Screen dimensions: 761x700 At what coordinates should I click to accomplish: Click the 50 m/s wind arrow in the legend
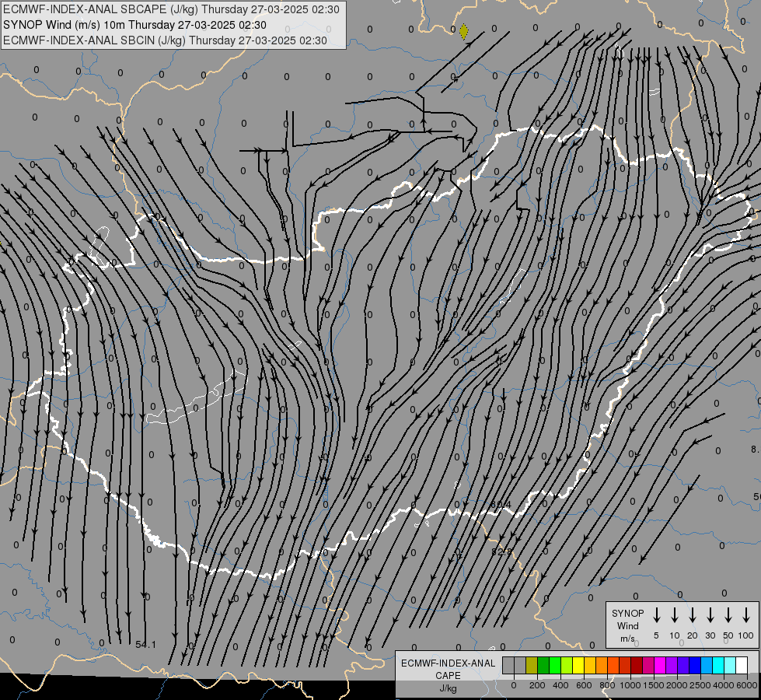tap(728, 614)
